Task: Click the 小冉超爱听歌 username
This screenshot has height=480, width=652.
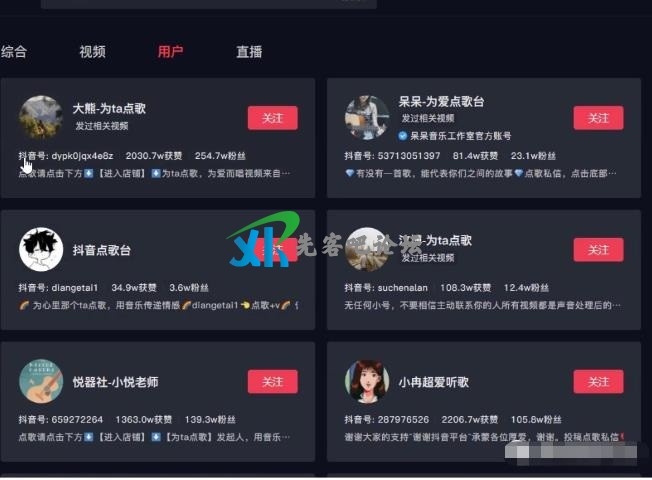Action: [x=433, y=382]
